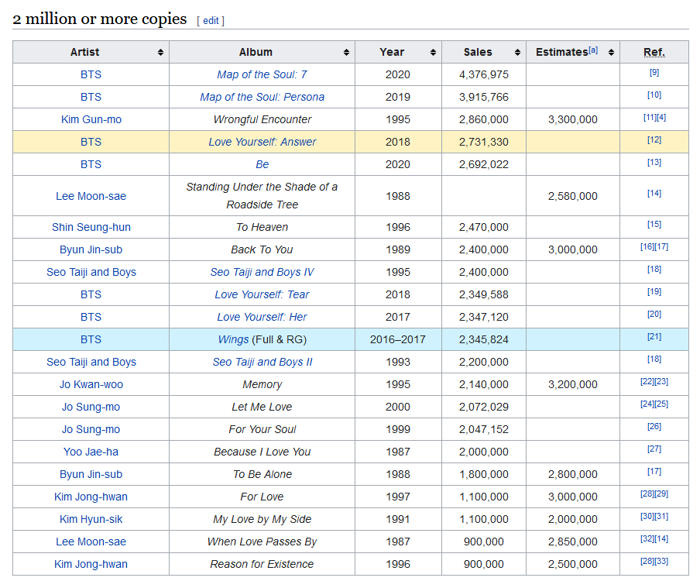Screen dimensions: 700x588
Task: Open Byun Jin-sub in the Back To You row
Action: tap(91, 249)
